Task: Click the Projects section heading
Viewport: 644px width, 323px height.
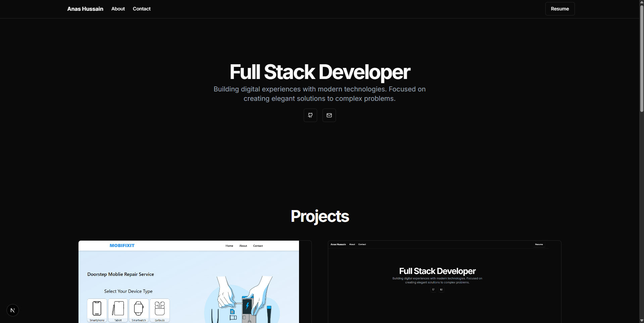Action: [x=320, y=216]
